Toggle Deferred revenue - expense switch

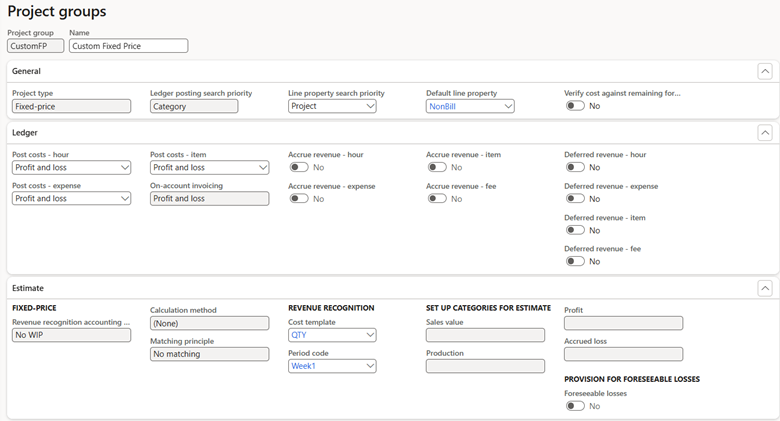(x=575, y=199)
